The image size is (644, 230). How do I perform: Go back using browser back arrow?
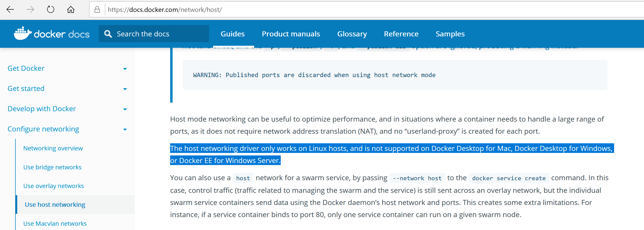10,10
